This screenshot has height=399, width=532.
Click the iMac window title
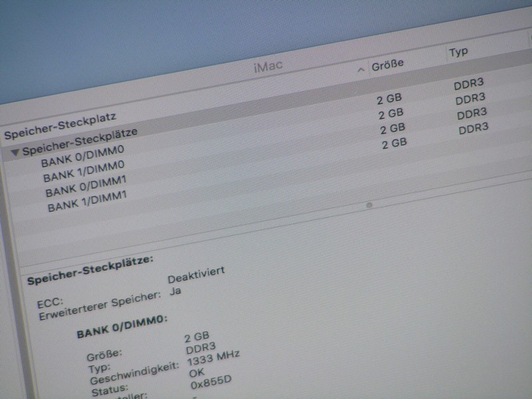click(268, 66)
